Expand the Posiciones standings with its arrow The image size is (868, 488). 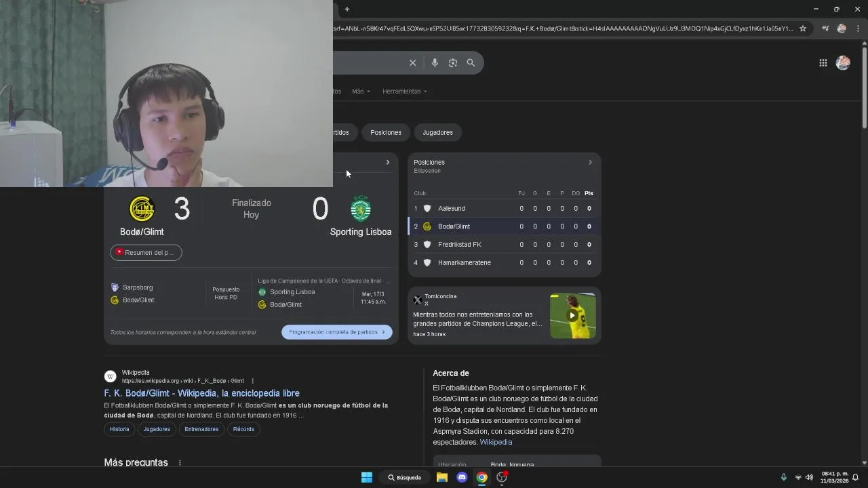point(590,163)
